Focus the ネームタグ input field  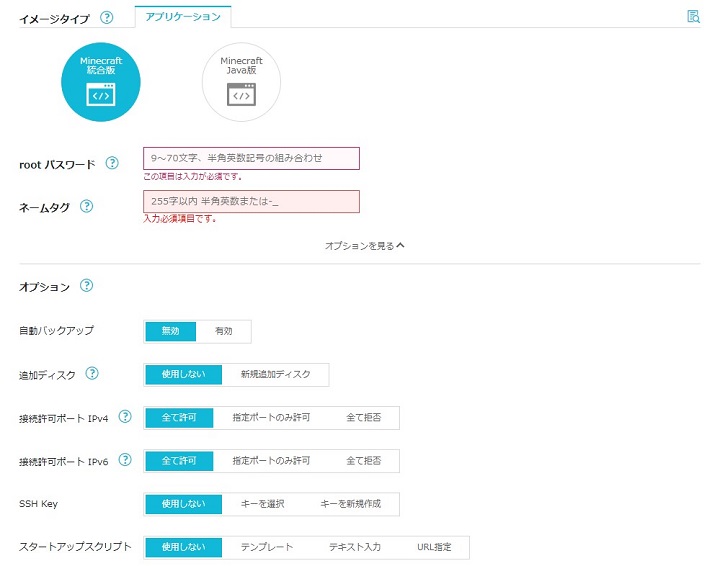point(251,202)
